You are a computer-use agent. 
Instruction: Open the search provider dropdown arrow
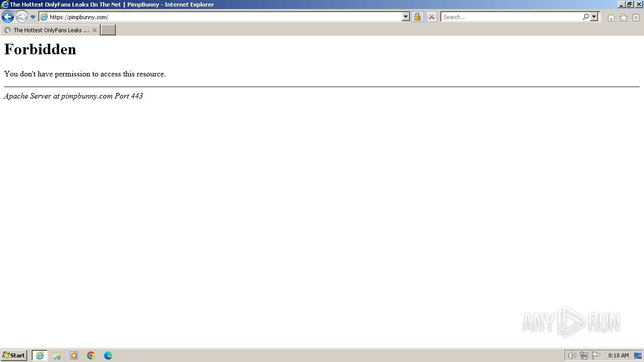[x=594, y=17]
